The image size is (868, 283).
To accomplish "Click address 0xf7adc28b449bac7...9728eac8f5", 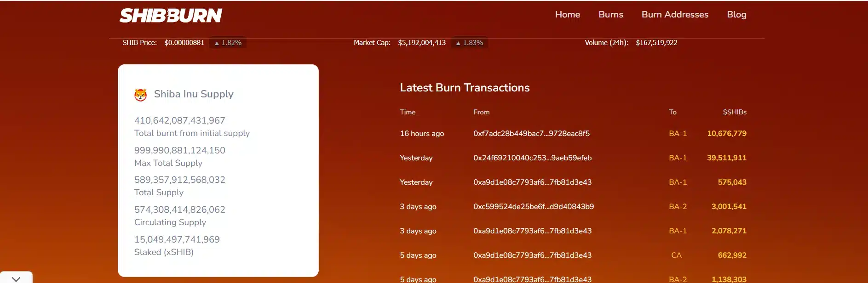I will click(x=531, y=133).
